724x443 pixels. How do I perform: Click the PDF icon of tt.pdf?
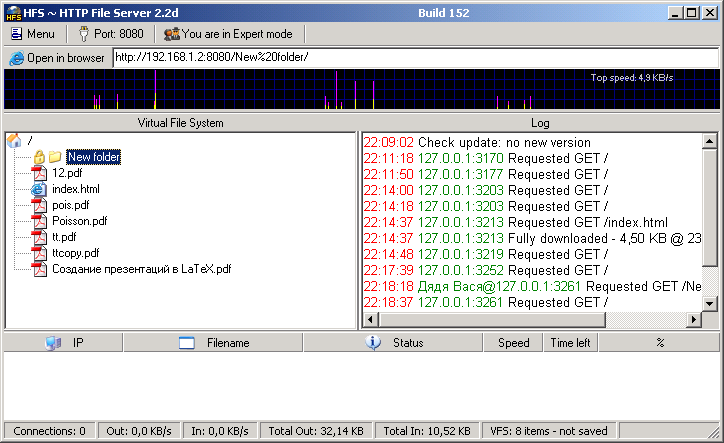(x=39, y=237)
